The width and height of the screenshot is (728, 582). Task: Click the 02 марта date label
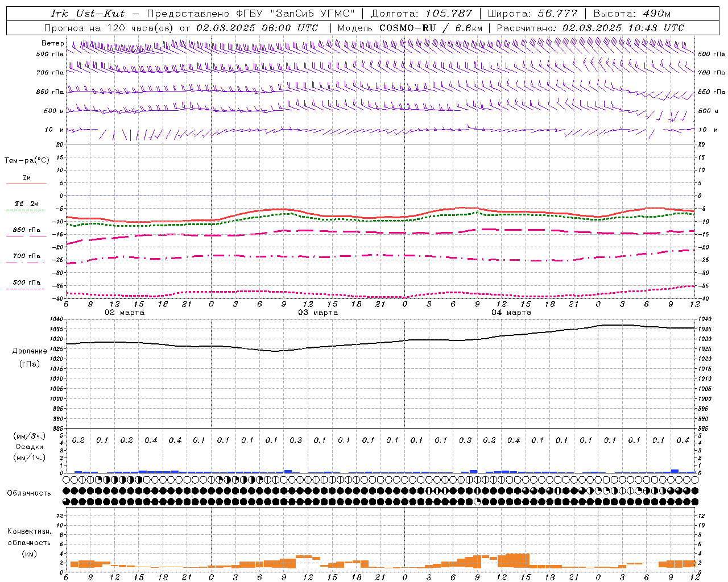point(125,313)
